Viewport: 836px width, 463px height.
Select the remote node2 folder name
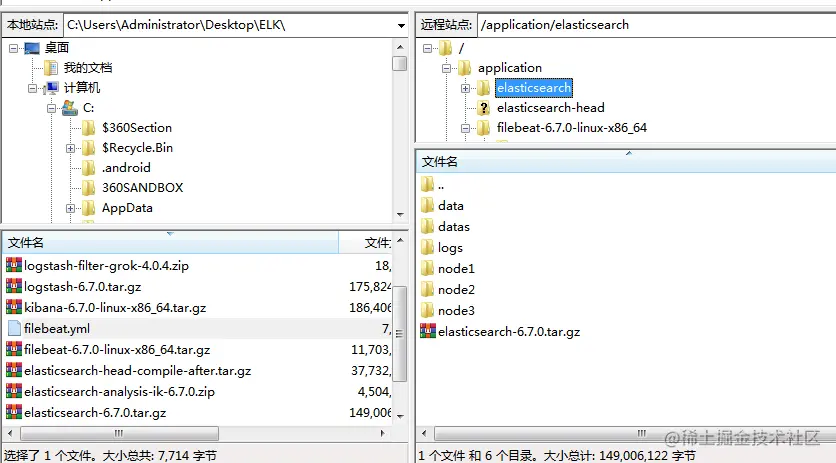[456, 290]
